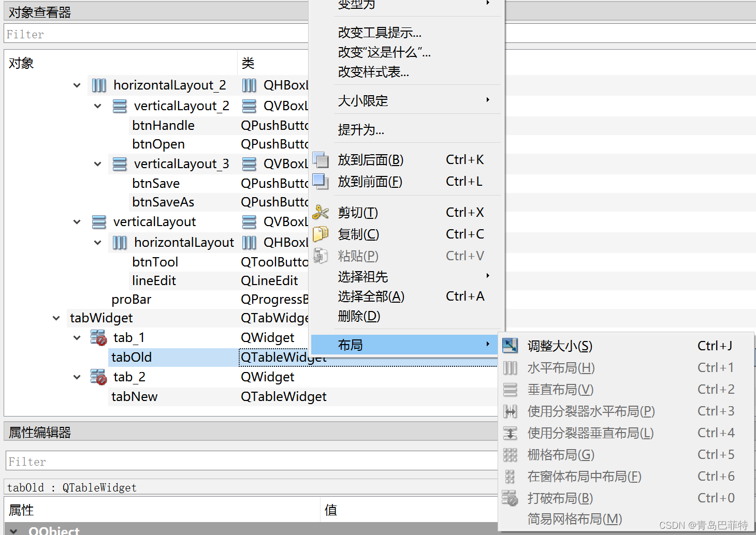756x535 pixels.
Task: Click the raise icon beside 放到前面(F)
Action: click(322, 182)
